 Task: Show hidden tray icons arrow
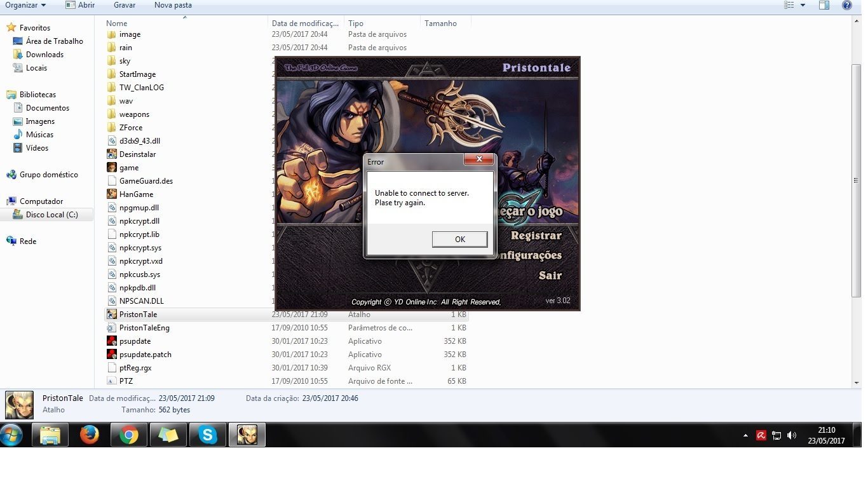pyautogui.click(x=745, y=436)
